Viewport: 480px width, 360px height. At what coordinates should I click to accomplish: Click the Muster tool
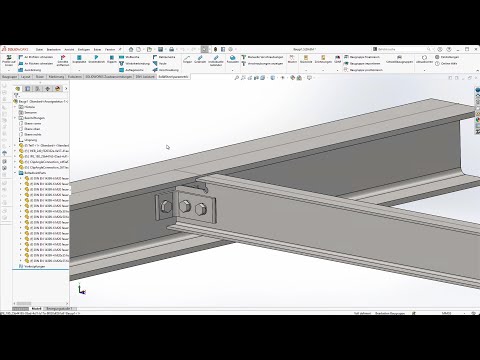pos(292,59)
